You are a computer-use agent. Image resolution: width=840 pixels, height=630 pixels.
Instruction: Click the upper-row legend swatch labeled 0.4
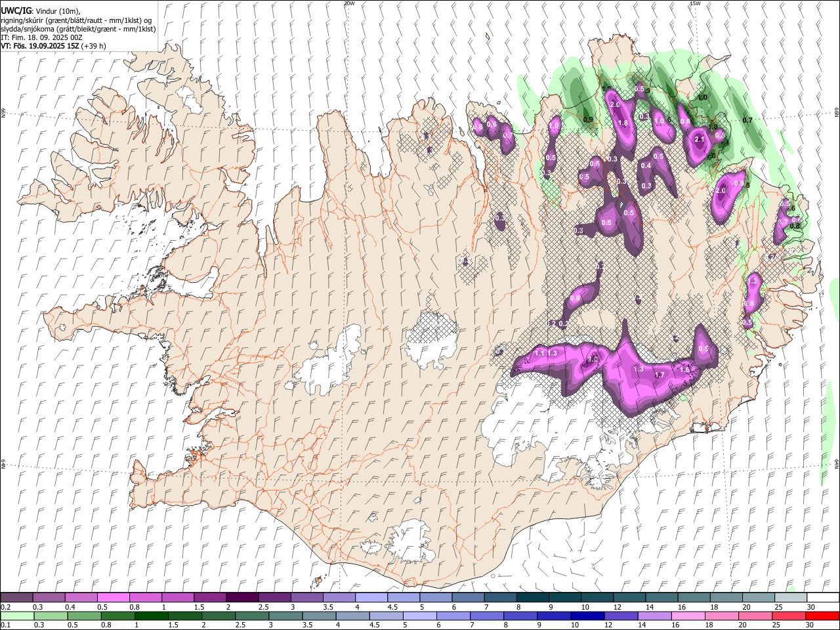pos(81,598)
